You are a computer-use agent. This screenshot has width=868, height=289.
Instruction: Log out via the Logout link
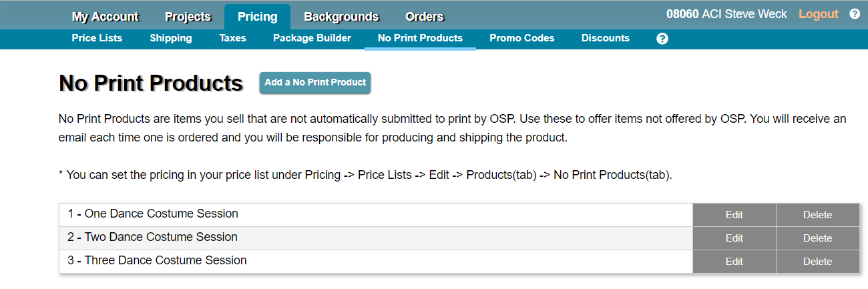coord(818,14)
